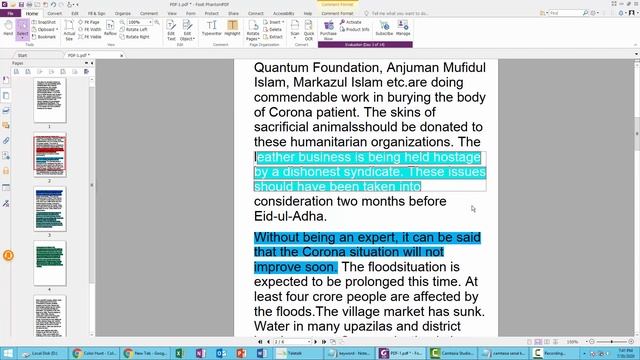Image resolution: width=640 pixels, height=360 pixels.
Task: Open the File menu
Action: click(11, 13)
